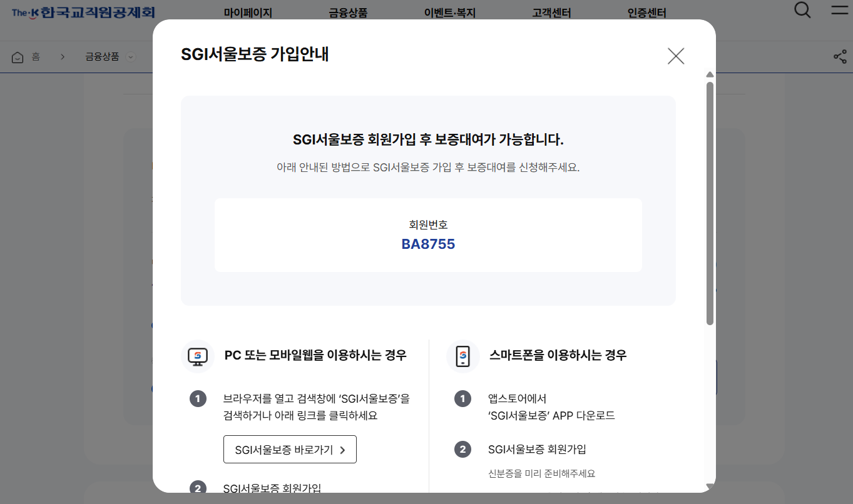Click the scrollbar up arrow in dialog

click(710, 75)
